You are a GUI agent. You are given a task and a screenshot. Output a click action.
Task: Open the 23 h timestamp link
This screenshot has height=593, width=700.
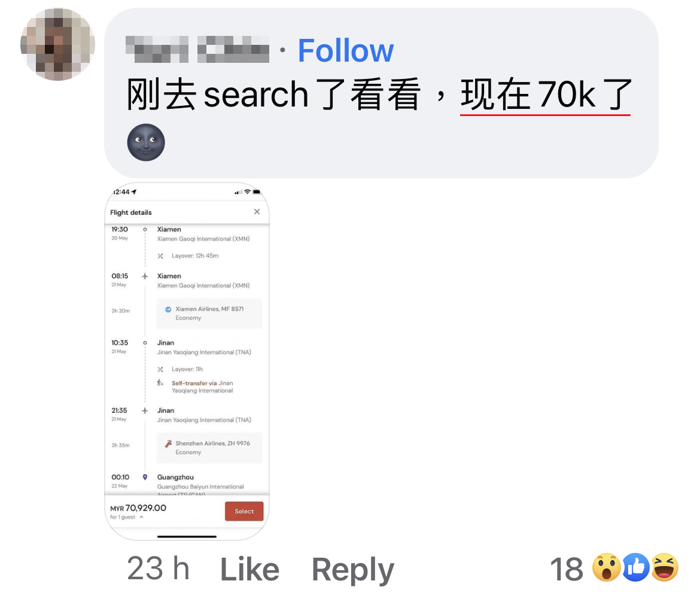pyautogui.click(x=158, y=568)
